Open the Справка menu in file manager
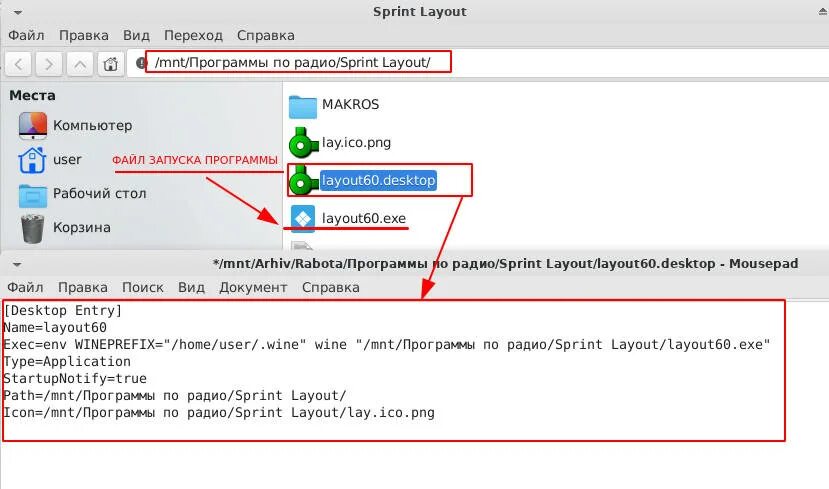Screen dimensions: 829x489 coord(265,35)
